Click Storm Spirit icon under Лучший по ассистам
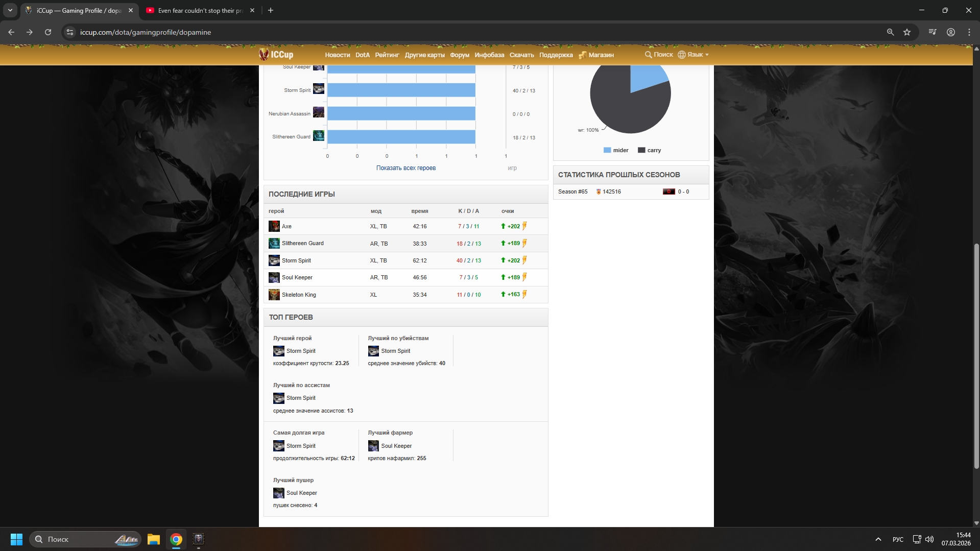 pyautogui.click(x=279, y=398)
